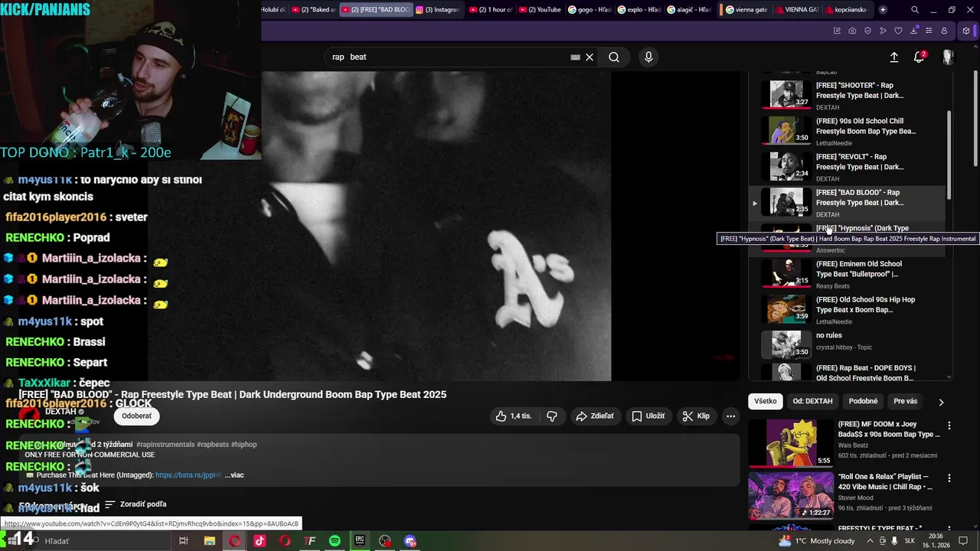
Task: Open Opera profile icon in toolbar
Action: [944, 31]
